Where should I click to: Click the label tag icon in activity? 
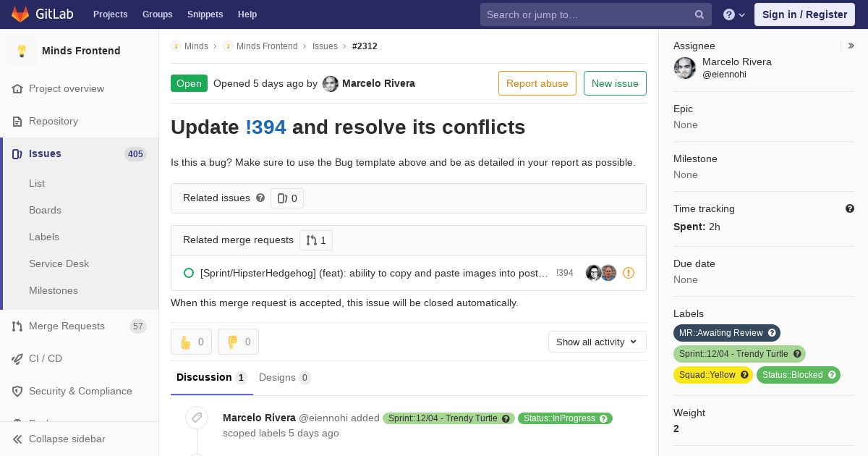(197, 418)
